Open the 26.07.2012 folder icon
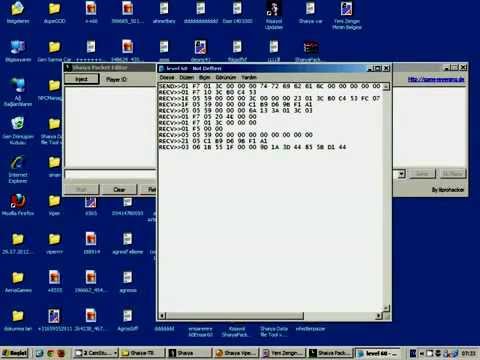 click(x=18, y=243)
